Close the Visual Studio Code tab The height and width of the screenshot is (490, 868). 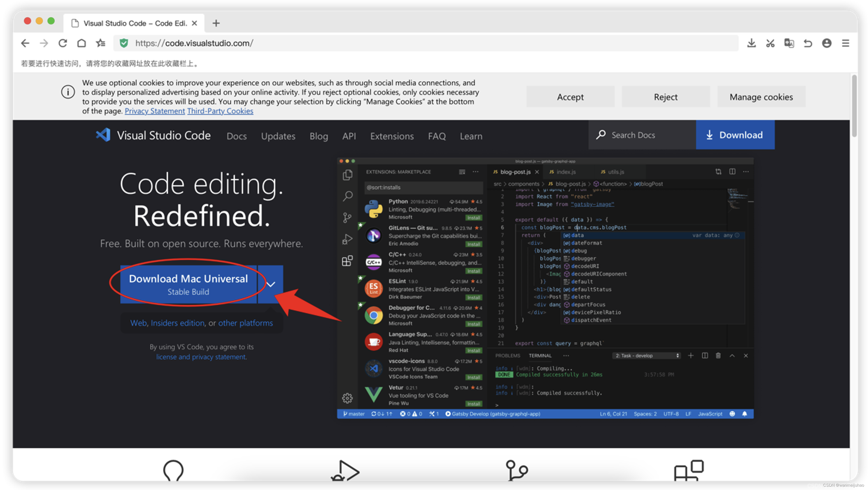[x=194, y=23]
